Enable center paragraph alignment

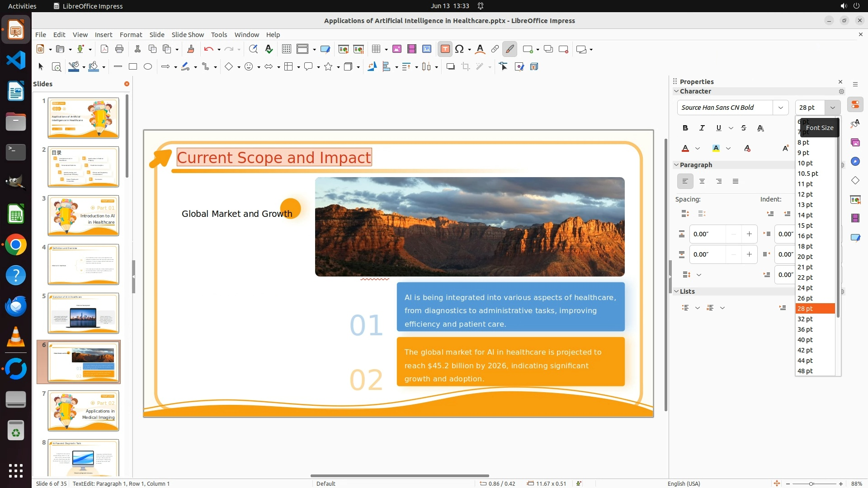tap(702, 182)
